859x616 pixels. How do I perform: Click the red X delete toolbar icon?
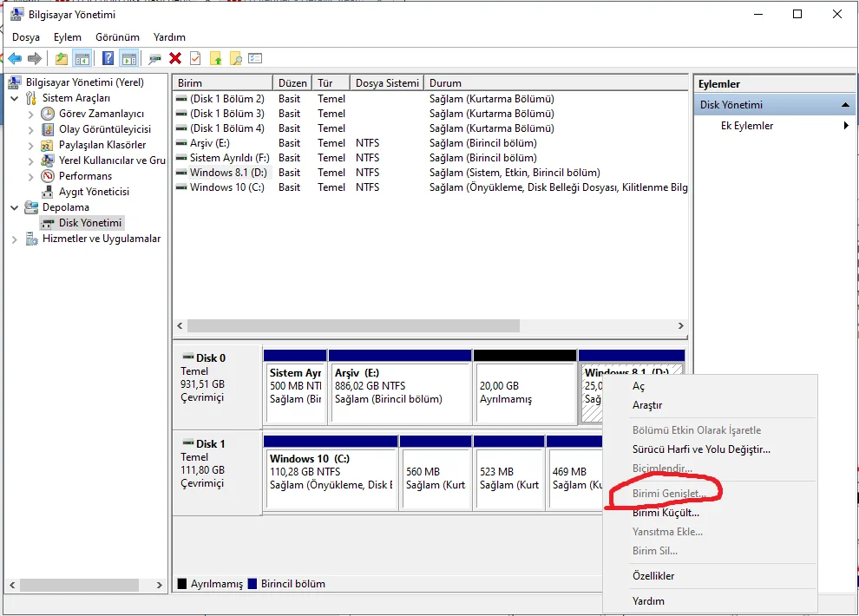click(x=175, y=58)
